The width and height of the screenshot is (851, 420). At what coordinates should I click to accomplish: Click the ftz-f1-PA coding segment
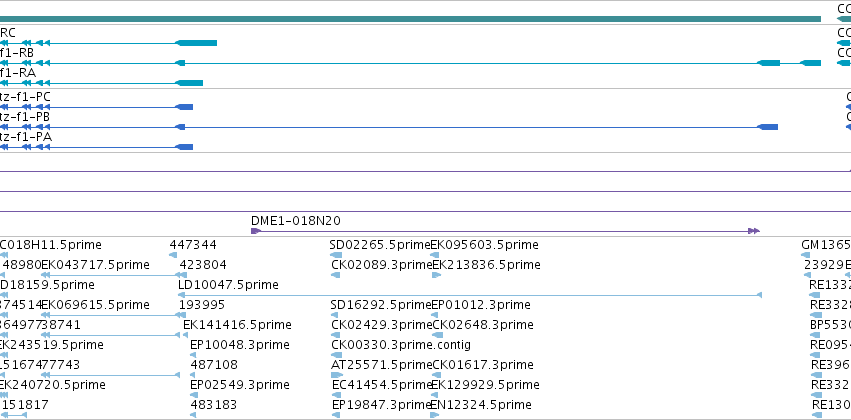(185, 147)
